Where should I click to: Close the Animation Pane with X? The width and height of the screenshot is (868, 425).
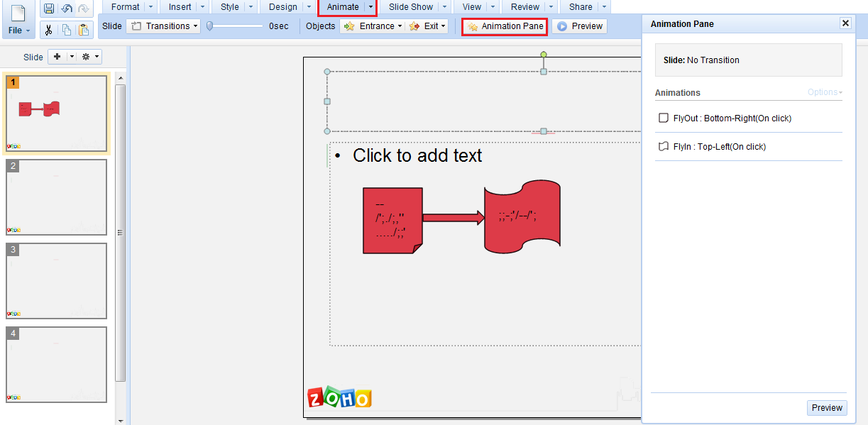click(x=845, y=23)
